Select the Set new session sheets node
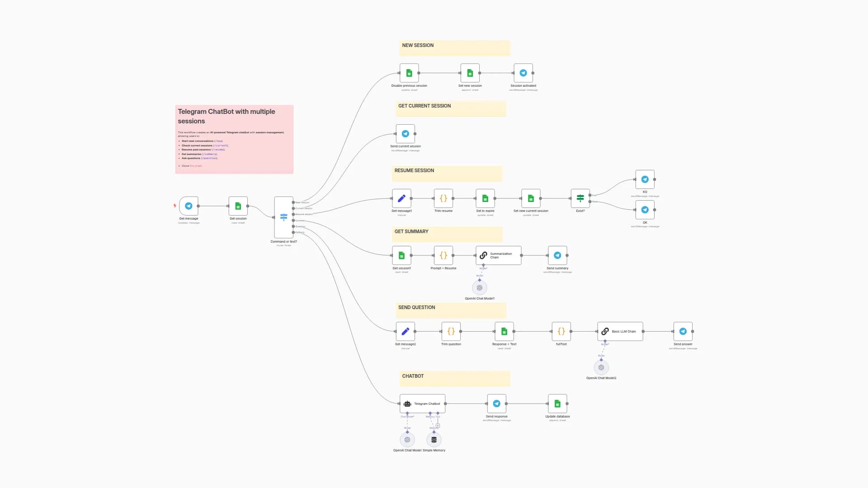 pyautogui.click(x=470, y=73)
